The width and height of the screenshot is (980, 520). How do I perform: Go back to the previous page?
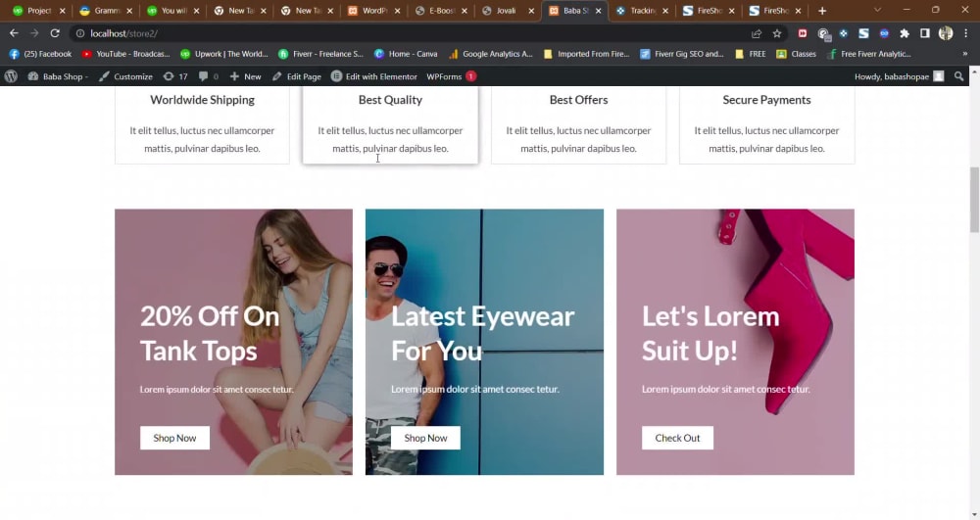click(14, 33)
